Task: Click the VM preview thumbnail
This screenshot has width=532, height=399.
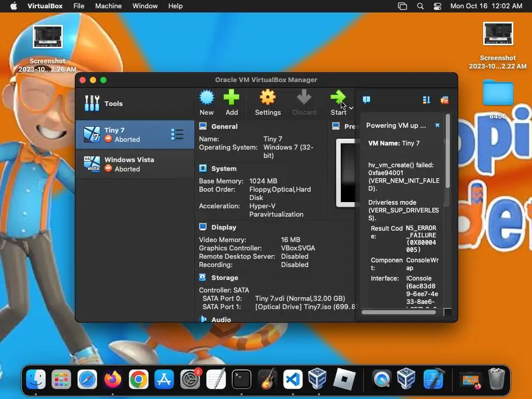Action: (345, 172)
